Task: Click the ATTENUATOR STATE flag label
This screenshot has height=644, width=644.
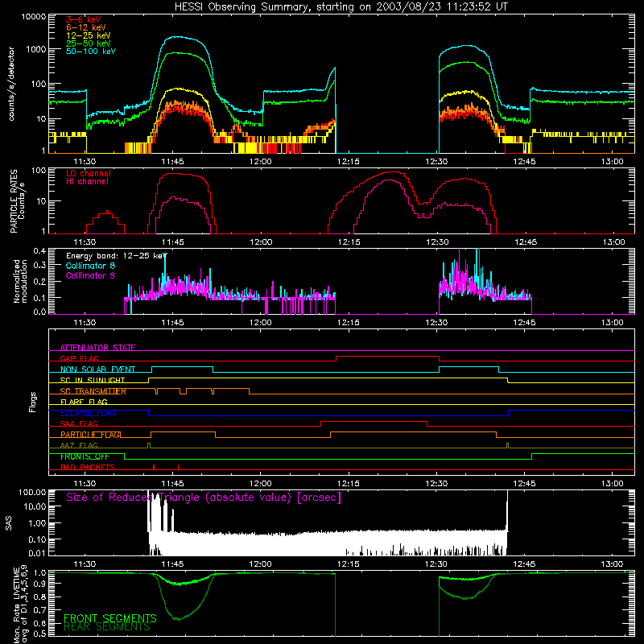Action: [x=97, y=348]
